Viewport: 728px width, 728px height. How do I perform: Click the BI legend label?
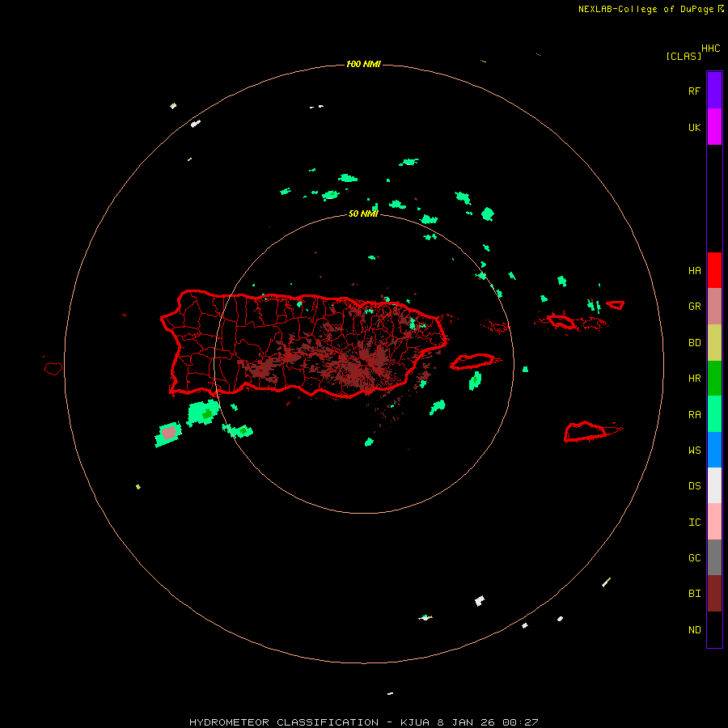tap(694, 594)
